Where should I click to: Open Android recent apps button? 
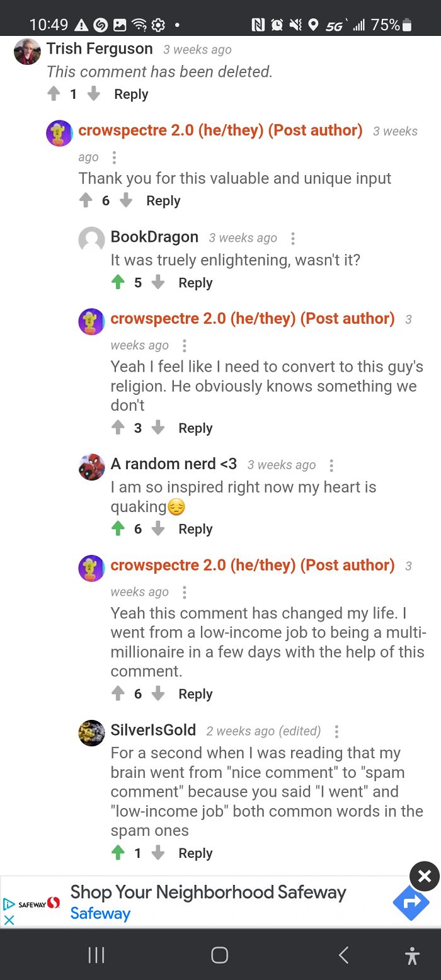click(x=96, y=955)
